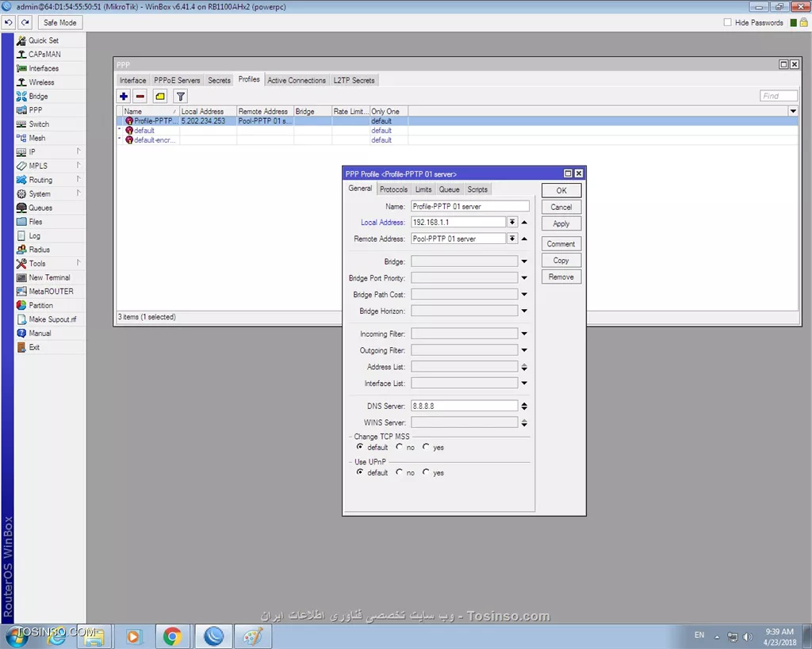Switch to Protocols tab
Viewport: 812px width, 649px height.
393,189
